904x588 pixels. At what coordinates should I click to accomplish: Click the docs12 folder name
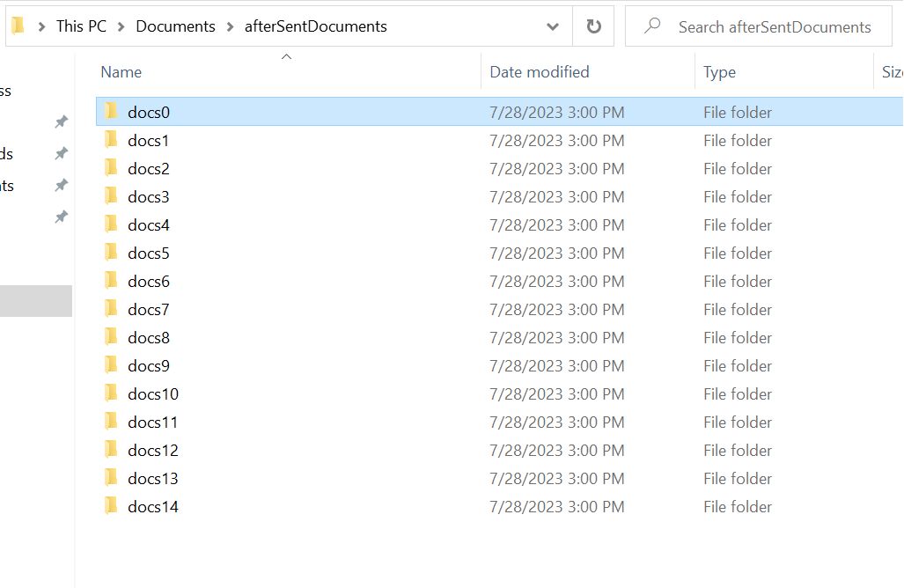click(153, 451)
